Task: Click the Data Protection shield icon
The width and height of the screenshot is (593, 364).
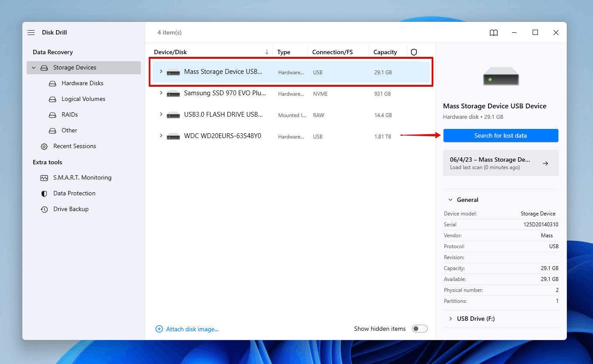Action: coord(44,194)
